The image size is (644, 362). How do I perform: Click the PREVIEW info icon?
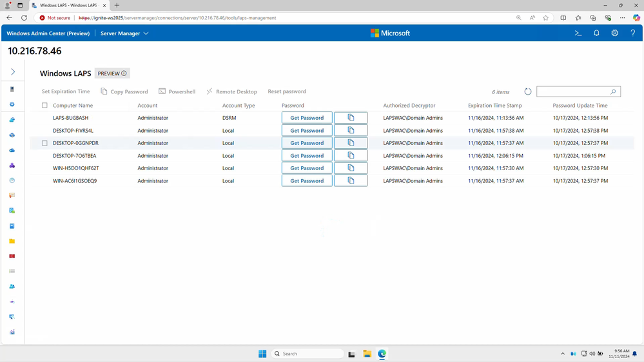[x=124, y=73]
